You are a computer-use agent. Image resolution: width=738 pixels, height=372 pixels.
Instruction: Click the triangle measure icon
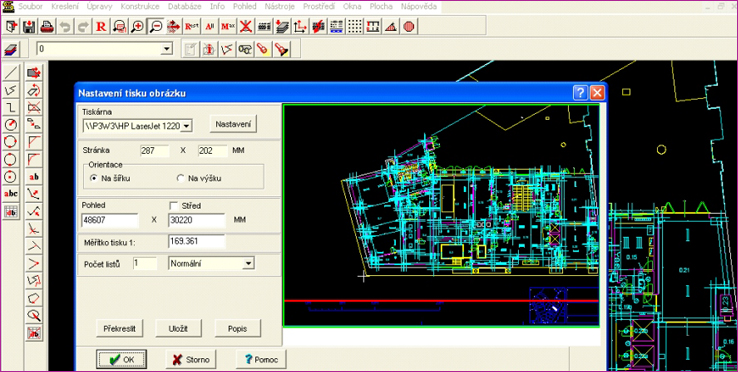click(390, 26)
